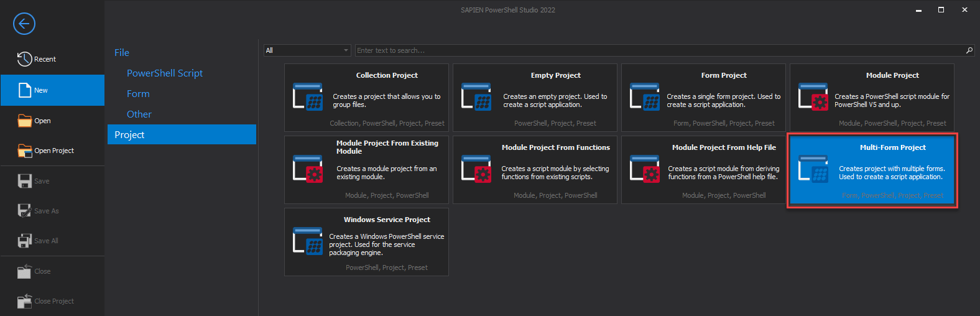980x316 pixels.
Task: Click 'Creates a Windows PowerShell service project' description
Action: click(386, 244)
